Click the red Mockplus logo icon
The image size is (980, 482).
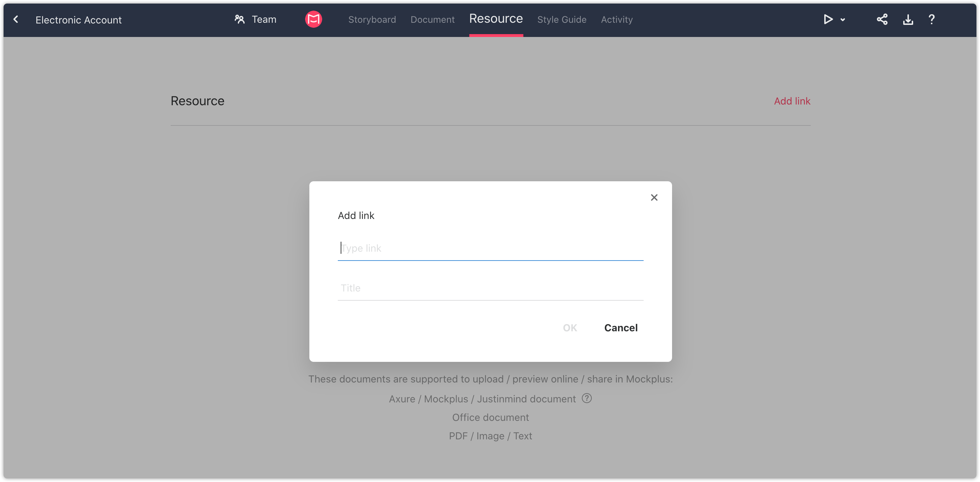(314, 19)
